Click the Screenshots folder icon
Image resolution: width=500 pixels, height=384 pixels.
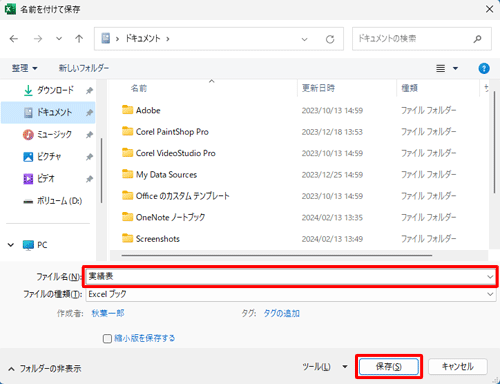127,238
